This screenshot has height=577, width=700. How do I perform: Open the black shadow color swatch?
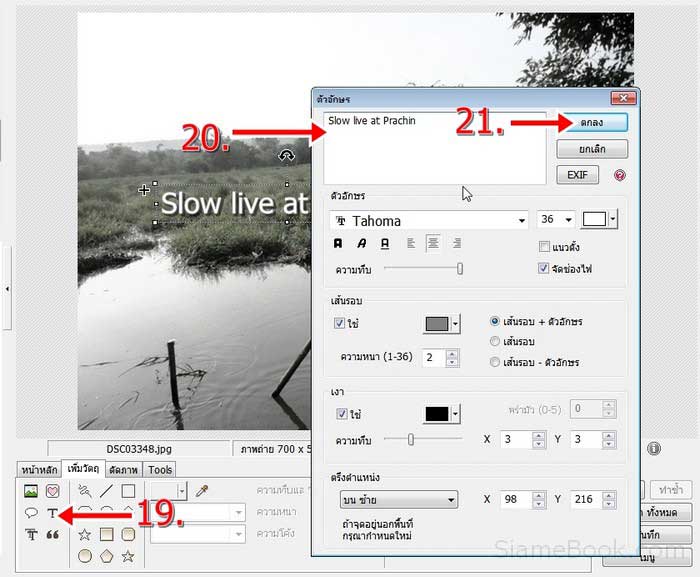click(x=441, y=414)
